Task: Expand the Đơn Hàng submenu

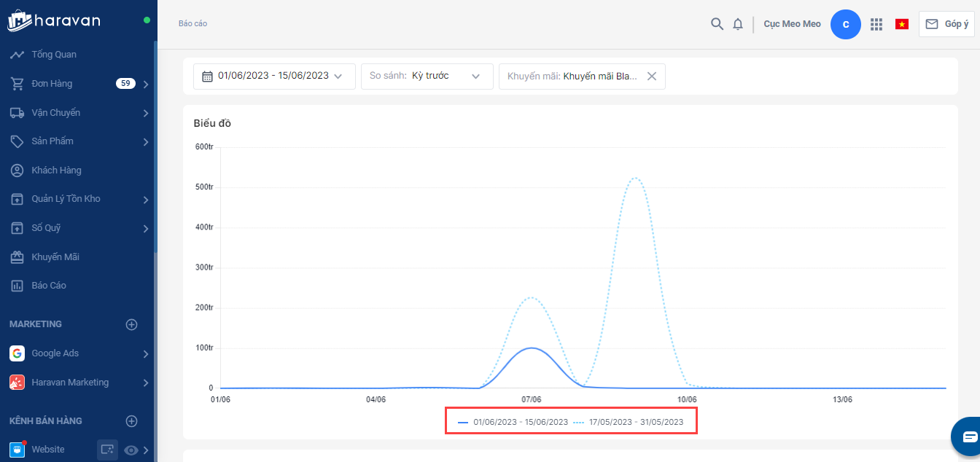Action: [x=146, y=84]
